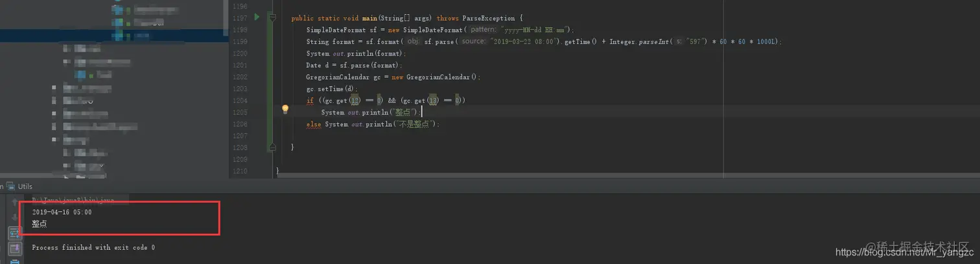Viewport: 980px width, 264px height.
Task: Click 'Process finished with exit code 0' text
Action: (x=93, y=247)
